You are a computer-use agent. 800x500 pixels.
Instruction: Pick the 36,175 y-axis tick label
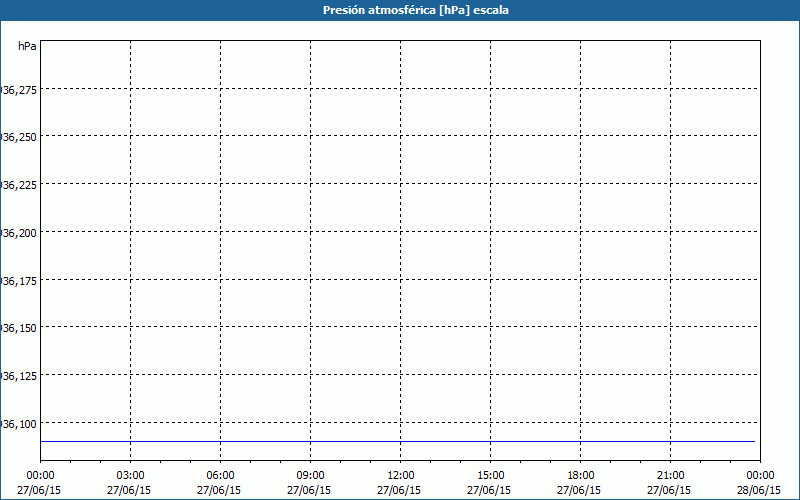pyautogui.click(x=19, y=280)
